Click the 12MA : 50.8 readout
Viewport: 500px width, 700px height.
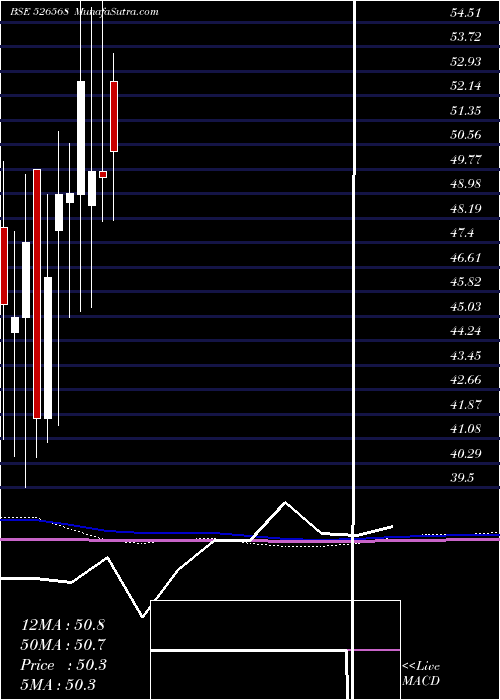pyautogui.click(x=63, y=625)
